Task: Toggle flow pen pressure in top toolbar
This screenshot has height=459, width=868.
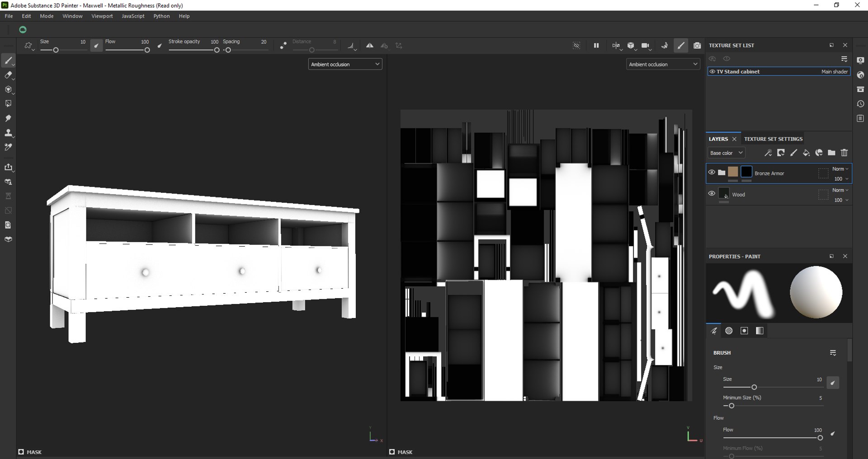Action: (x=160, y=46)
